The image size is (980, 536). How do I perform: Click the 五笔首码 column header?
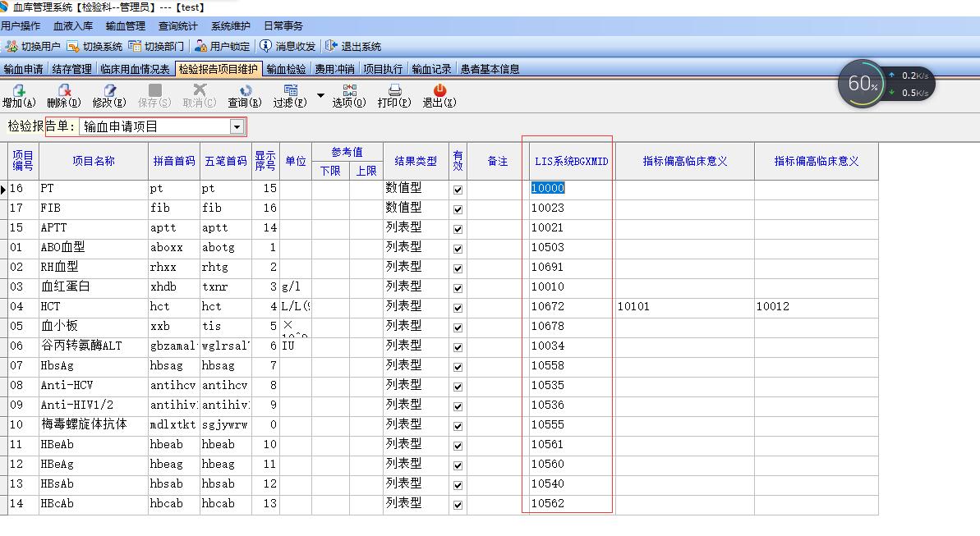[x=226, y=161]
